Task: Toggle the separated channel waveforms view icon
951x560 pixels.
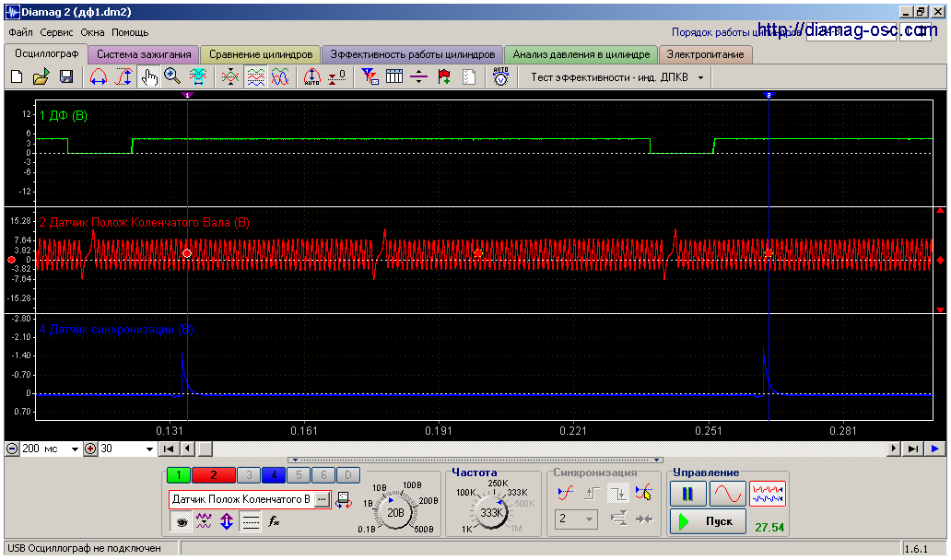Action: click(x=255, y=77)
